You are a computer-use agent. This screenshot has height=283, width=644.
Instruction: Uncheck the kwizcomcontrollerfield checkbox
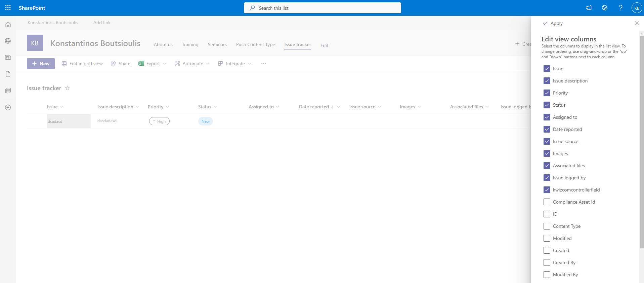pyautogui.click(x=547, y=190)
